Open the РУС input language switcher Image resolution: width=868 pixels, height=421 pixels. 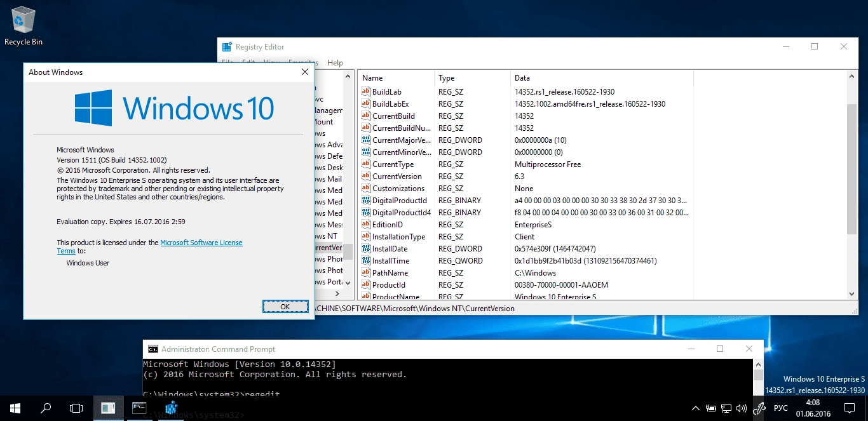782,408
